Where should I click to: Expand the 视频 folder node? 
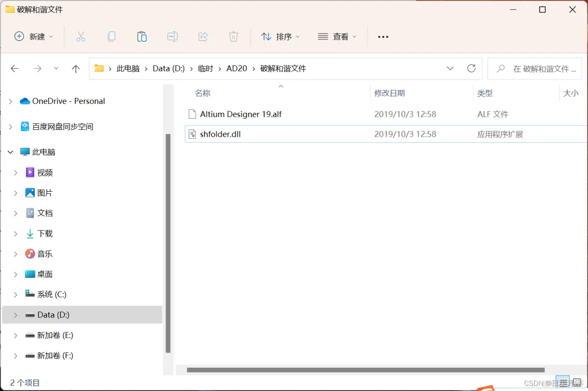click(15, 172)
